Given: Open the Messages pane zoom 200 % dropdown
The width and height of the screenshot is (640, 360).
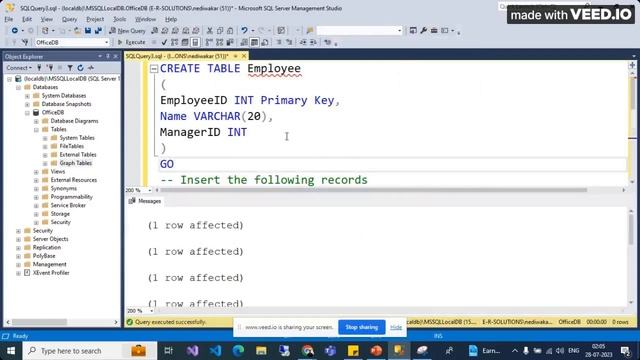Looking at the screenshot, I should coord(151,311).
